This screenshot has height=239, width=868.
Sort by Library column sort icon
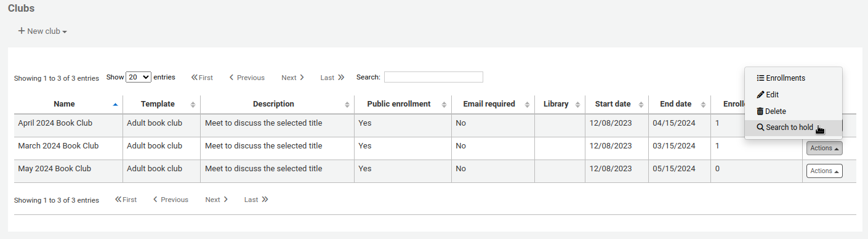(577, 105)
